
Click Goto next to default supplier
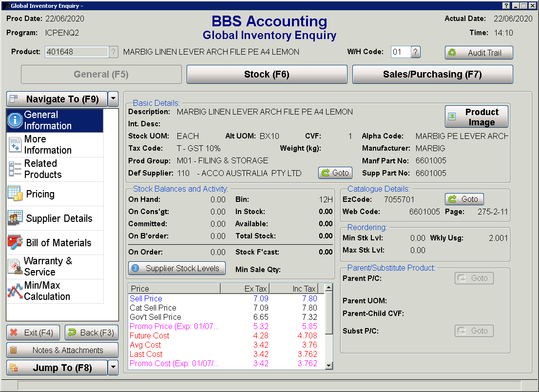pyautogui.click(x=335, y=173)
